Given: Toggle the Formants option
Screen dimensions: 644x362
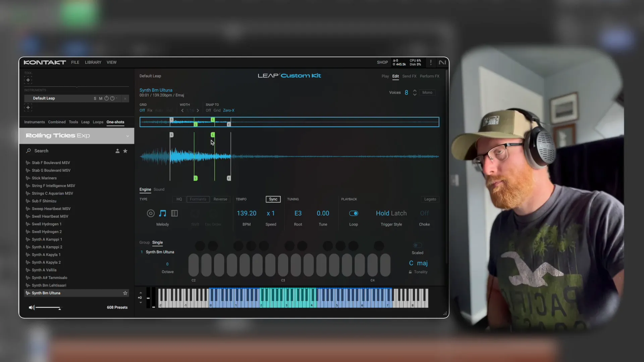Looking at the screenshot, I should click(198, 199).
